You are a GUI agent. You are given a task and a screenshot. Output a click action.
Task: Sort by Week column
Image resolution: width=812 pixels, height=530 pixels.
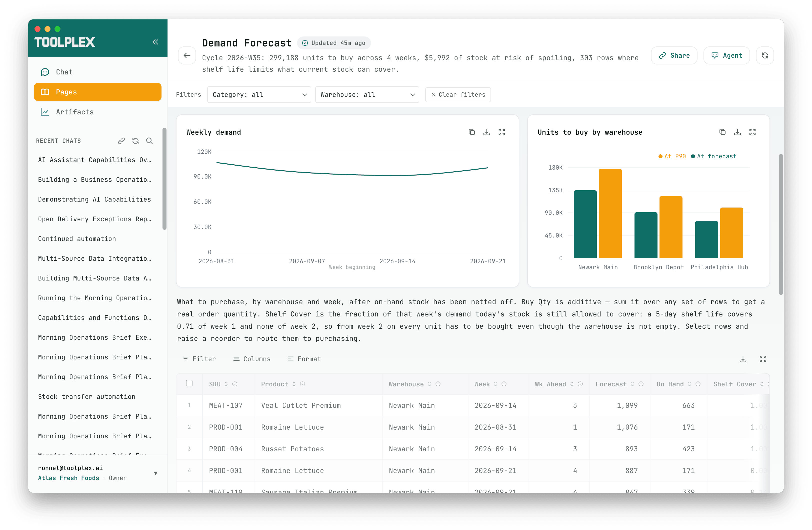[x=495, y=384]
